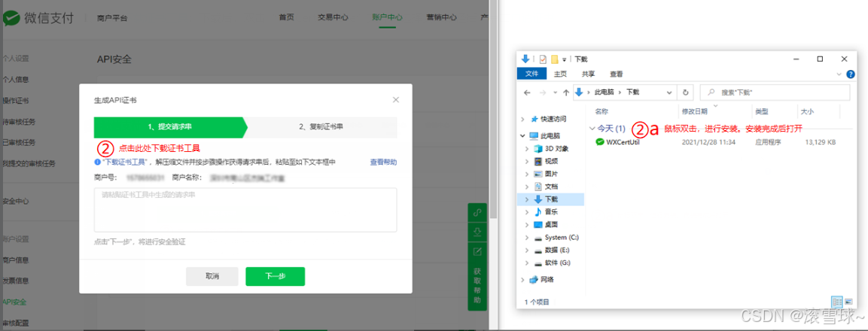Open the quick access toolbar dropdown
This screenshot has width=868, height=331.
tap(565, 59)
